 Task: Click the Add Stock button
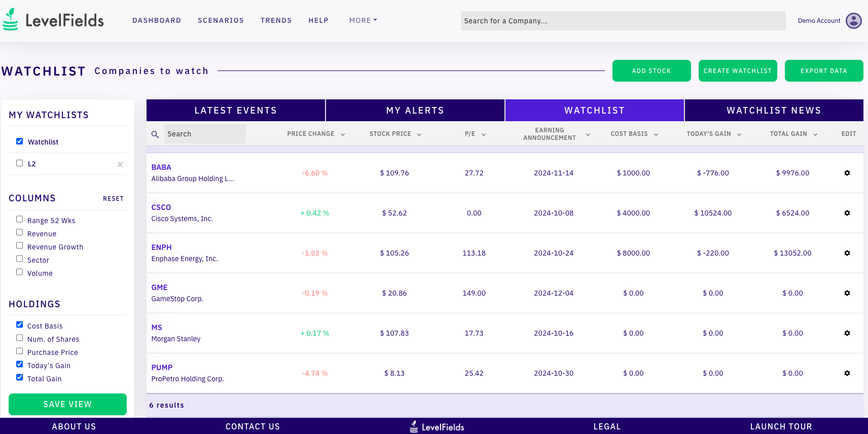(652, 71)
